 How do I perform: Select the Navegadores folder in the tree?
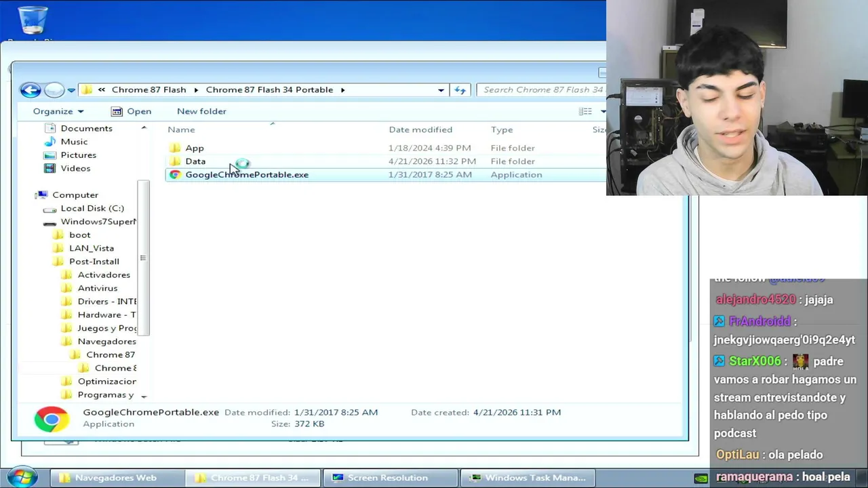click(106, 342)
